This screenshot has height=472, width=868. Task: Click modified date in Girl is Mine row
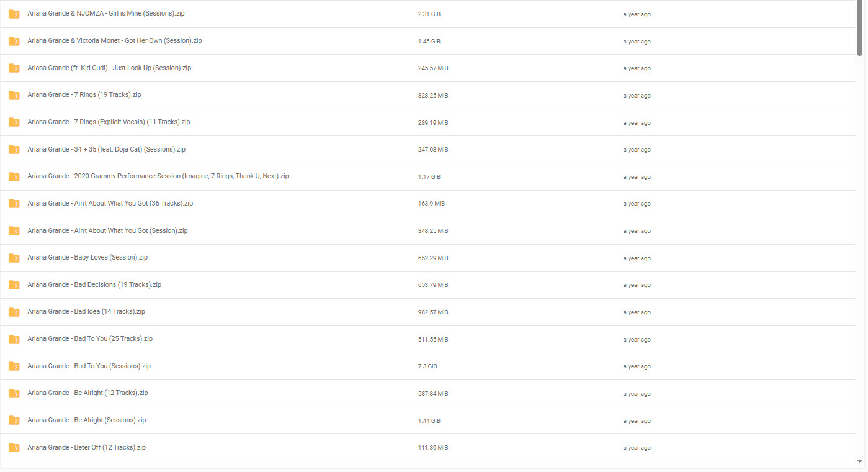tap(637, 14)
